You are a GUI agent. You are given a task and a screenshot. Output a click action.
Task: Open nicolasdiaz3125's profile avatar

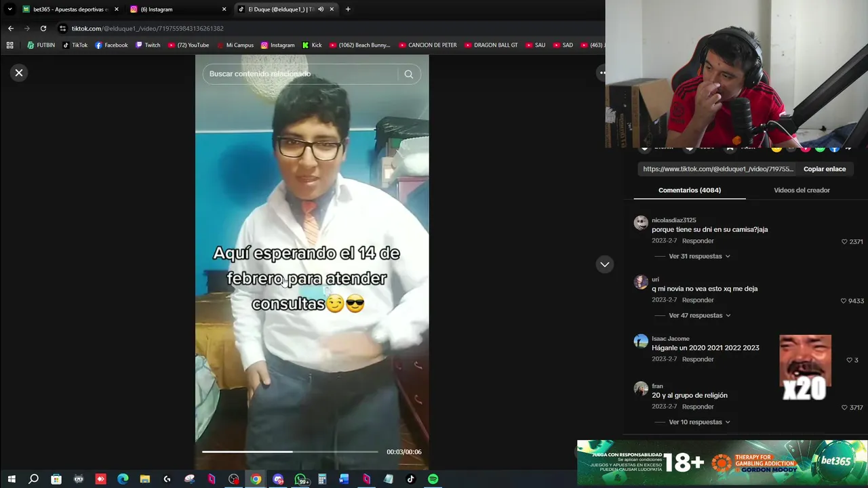(641, 223)
